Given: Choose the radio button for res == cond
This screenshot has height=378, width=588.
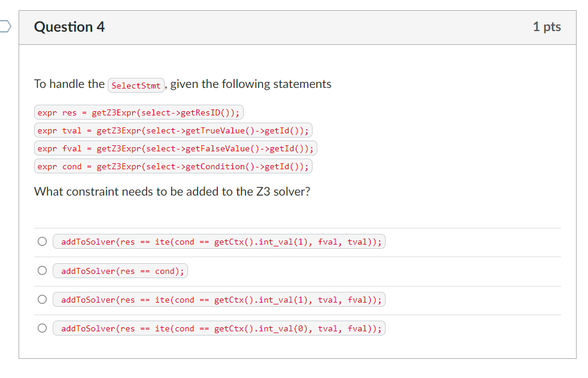Looking at the screenshot, I should tap(43, 270).
